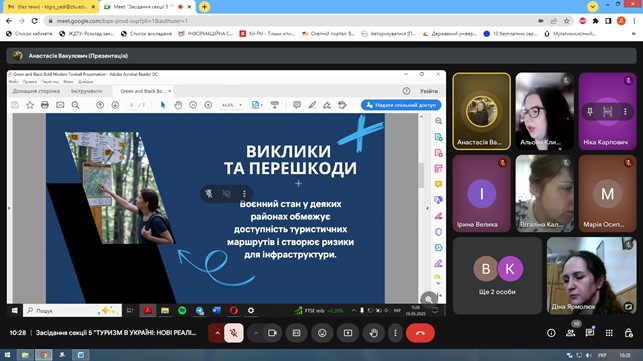Image resolution: width=643 pixels, height=361 pixels.
Task: Toggle the muted microphone button
Action: point(234,333)
